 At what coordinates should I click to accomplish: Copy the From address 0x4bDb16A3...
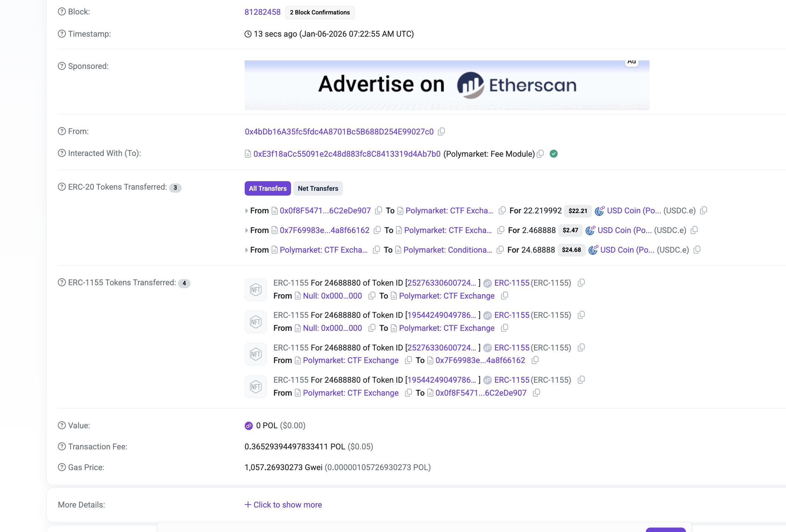[441, 132]
